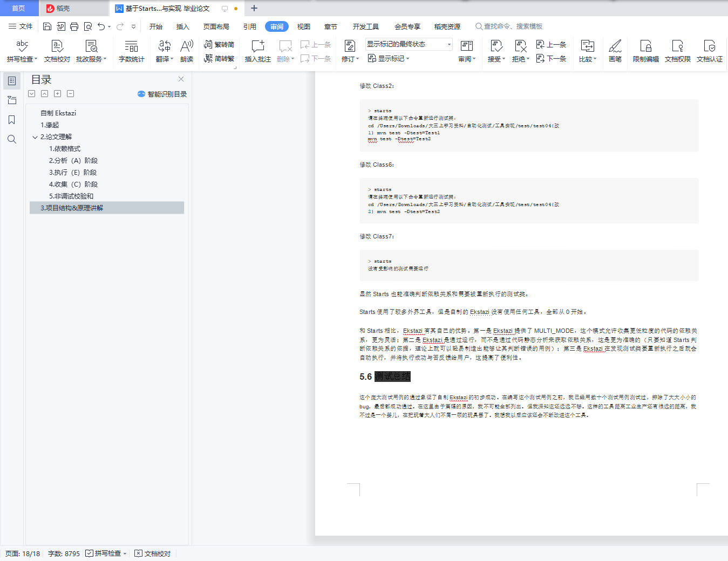This screenshot has width=728, height=561.
Task: Switch to the 开始 ribbon tab
Action: (156, 26)
